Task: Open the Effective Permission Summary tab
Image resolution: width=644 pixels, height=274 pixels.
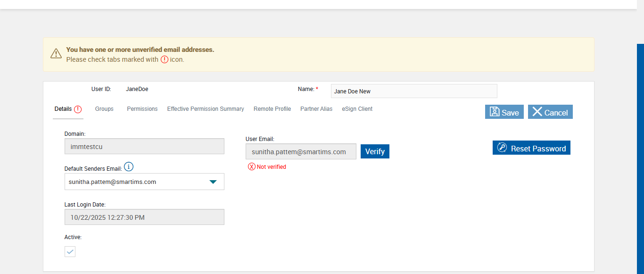Action: coord(206,109)
